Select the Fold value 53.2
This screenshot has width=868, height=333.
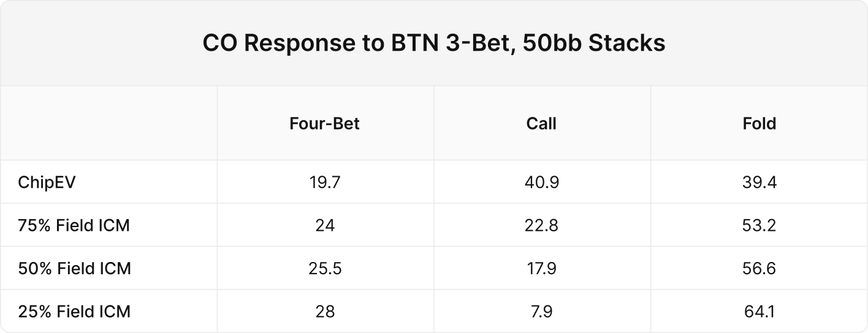759,225
